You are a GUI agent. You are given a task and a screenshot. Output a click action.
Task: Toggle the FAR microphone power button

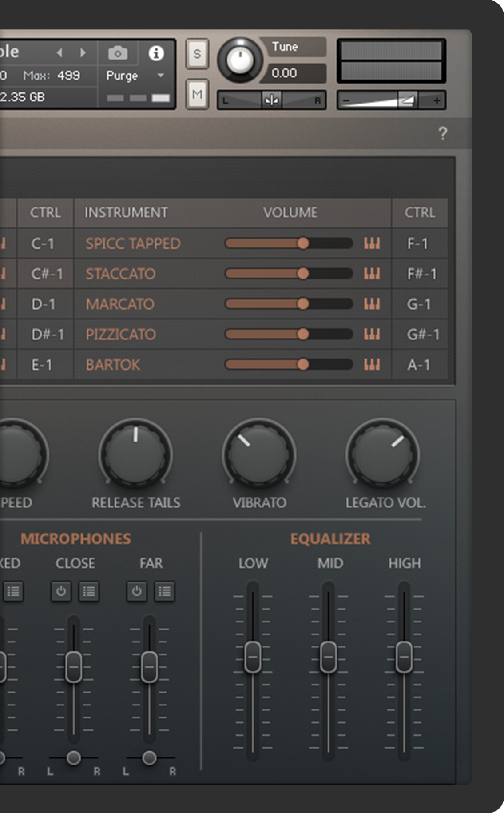click(137, 591)
